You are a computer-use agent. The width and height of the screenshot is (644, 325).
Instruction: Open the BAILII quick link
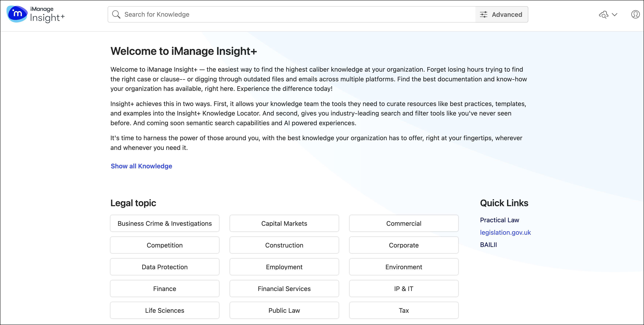[x=488, y=245]
